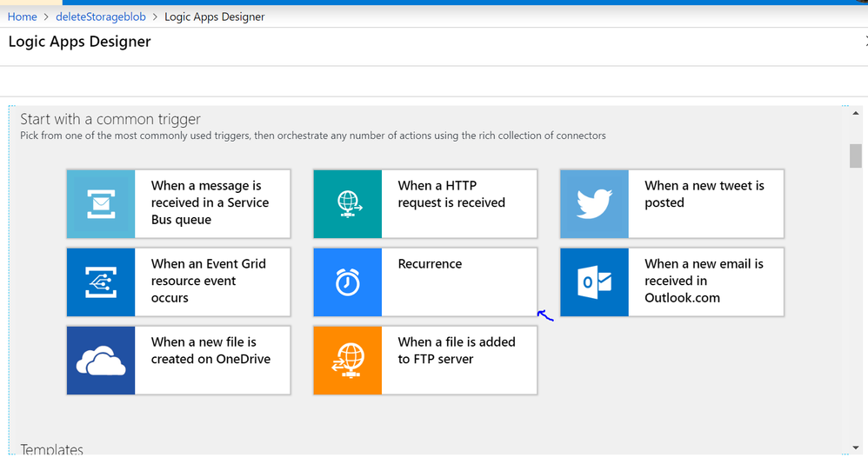Click the HTTP request globe icon
Viewport: 868px width, 457px height.
coord(348,204)
